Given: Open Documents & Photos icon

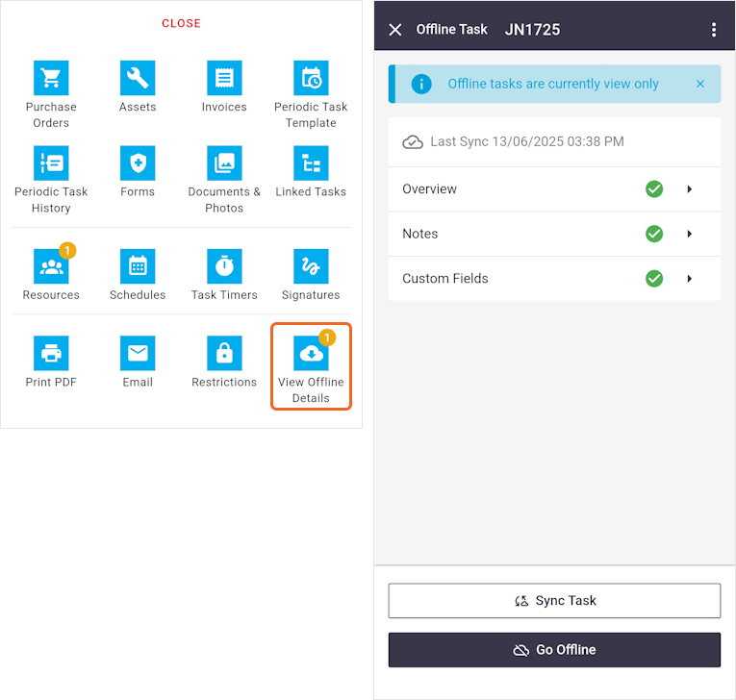Looking at the screenshot, I should pyautogui.click(x=224, y=162).
